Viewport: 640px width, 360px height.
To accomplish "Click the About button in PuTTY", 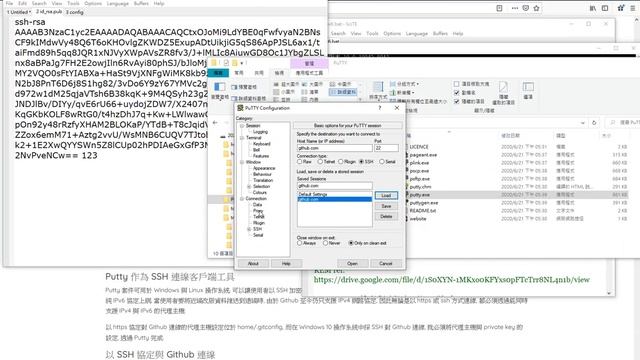I will [x=253, y=263].
